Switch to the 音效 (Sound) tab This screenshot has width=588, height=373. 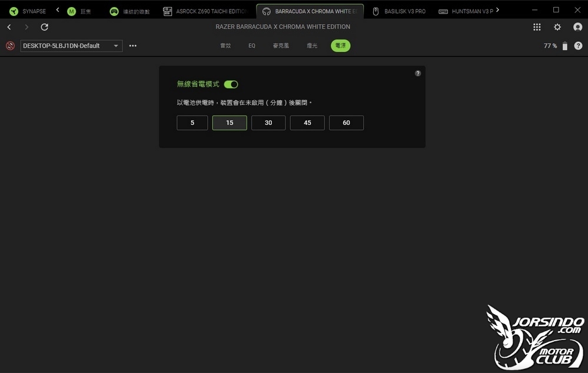pyautogui.click(x=225, y=46)
